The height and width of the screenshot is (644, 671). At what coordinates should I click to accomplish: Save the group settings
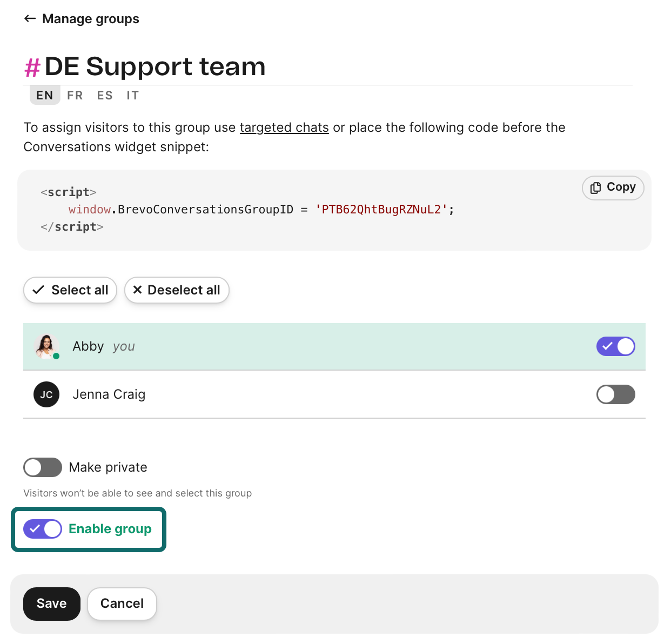click(x=51, y=603)
